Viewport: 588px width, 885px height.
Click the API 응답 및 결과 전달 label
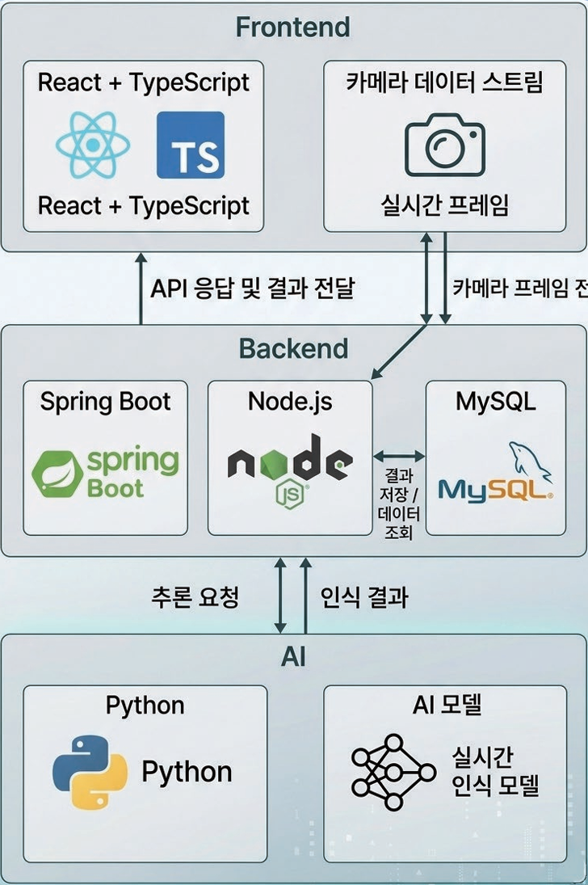(252, 289)
